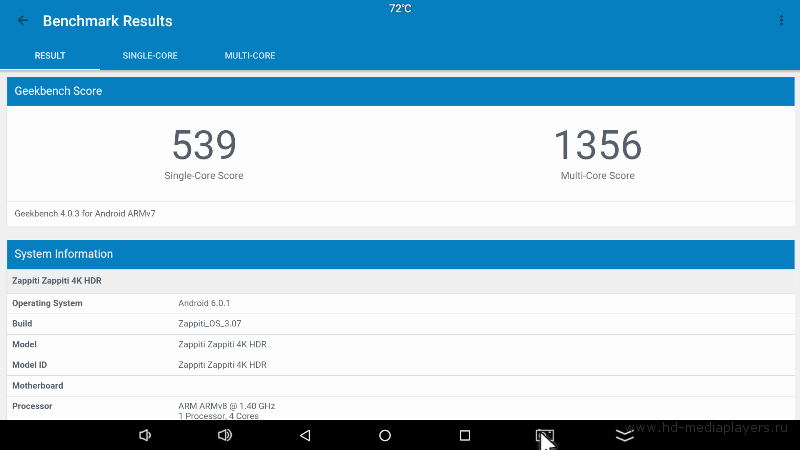Screen dimensions: 800x450
Task: Select the Zappiti Zappiti 4K HDR device heading
Action: [57, 281]
